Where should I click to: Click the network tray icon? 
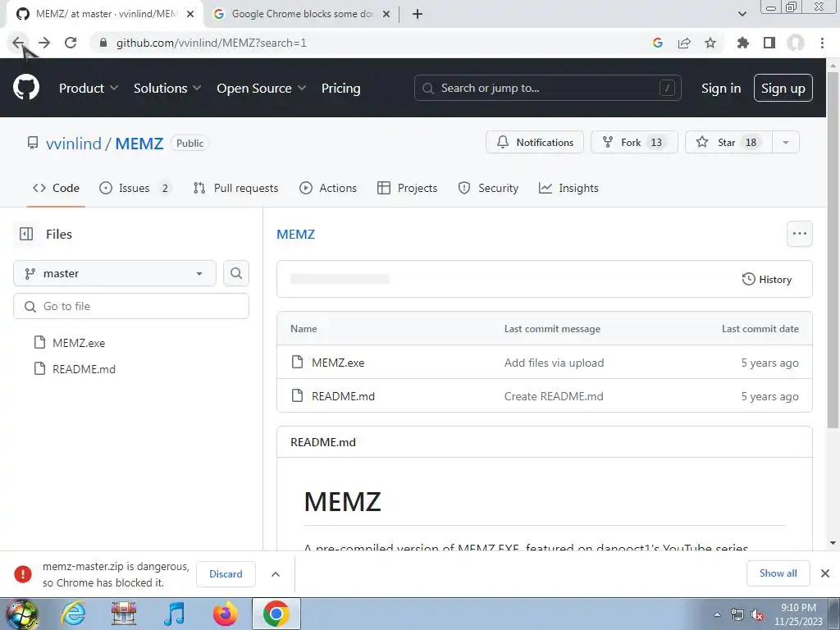tap(737, 614)
